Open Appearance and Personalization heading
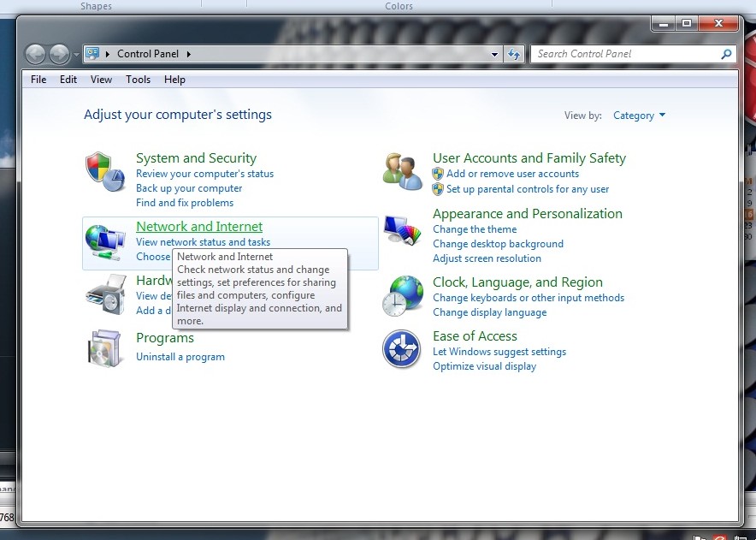Image resolution: width=756 pixels, height=540 pixels. coord(528,214)
